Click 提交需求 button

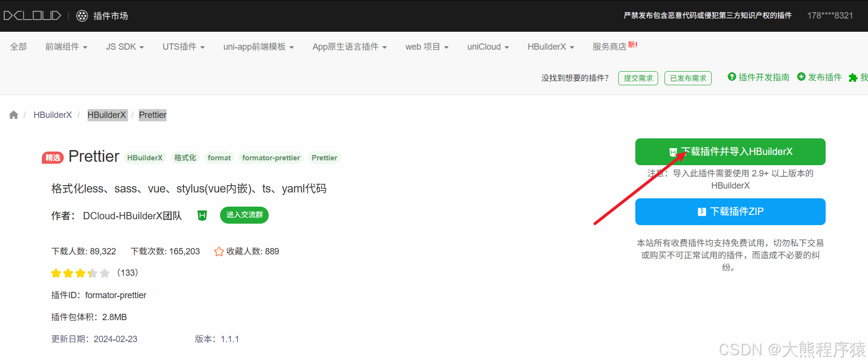coord(638,78)
